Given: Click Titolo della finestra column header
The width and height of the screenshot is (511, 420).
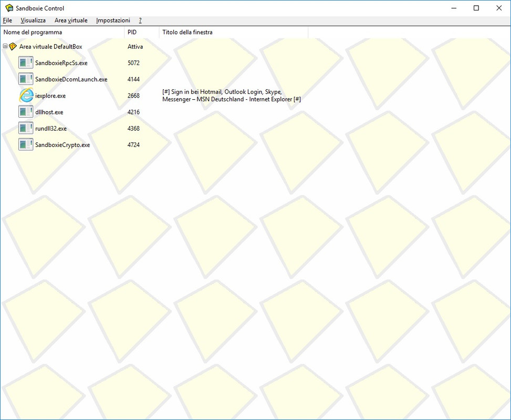Looking at the screenshot, I should coord(234,32).
